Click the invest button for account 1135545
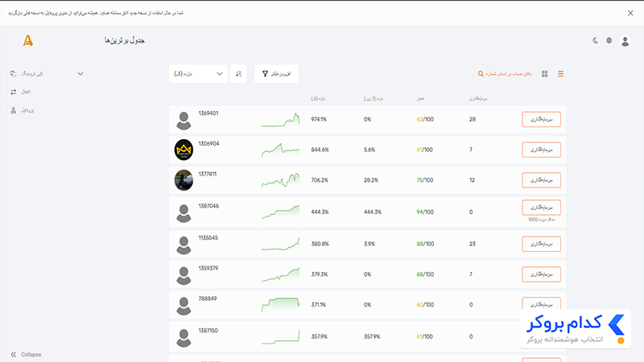This screenshot has height=362, width=644. tap(541, 244)
